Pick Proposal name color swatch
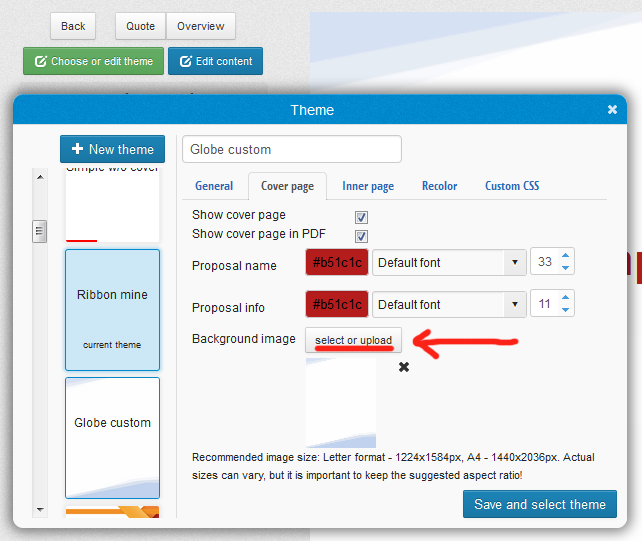Image resolution: width=642 pixels, height=541 pixels. 337,263
